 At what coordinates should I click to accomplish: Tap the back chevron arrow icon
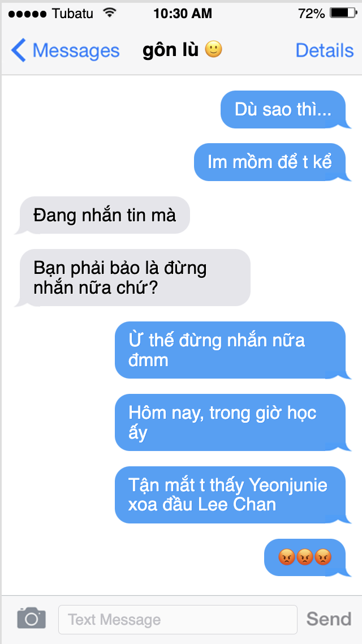tap(18, 50)
